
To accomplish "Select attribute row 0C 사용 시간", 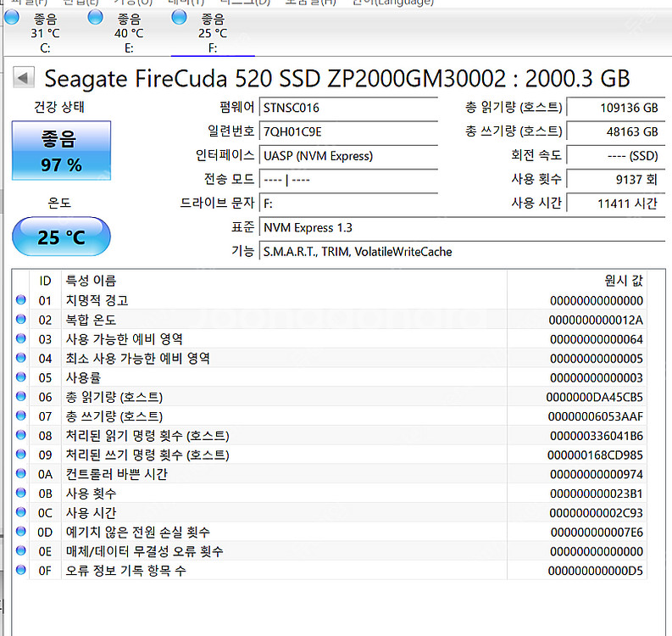I will click(330, 512).
